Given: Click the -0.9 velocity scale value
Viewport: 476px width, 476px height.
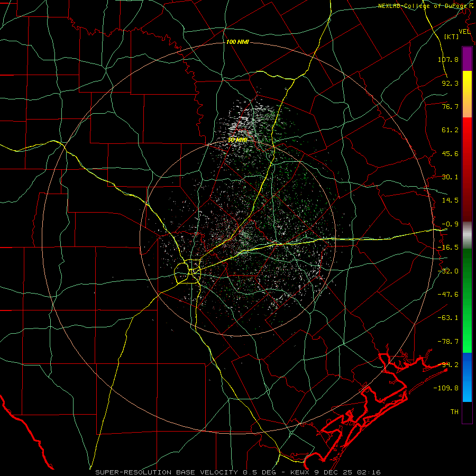Looking at the screenshot, I should 450,224.
